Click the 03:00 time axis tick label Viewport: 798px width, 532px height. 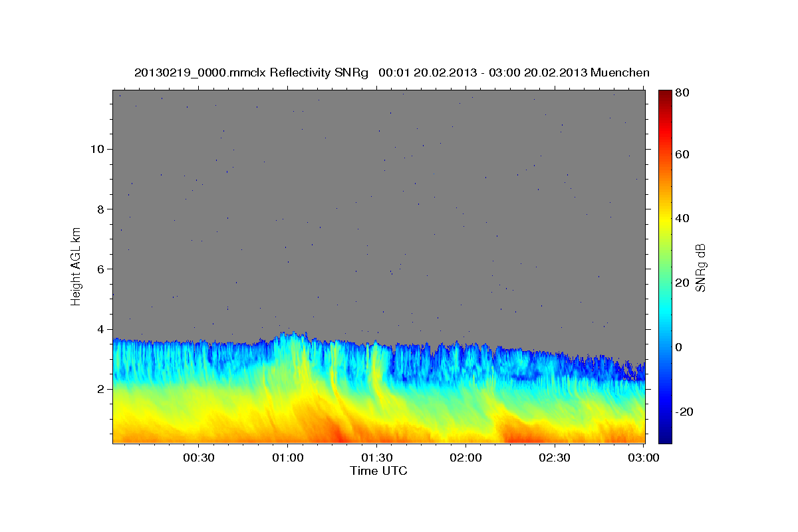pos(644,458)
